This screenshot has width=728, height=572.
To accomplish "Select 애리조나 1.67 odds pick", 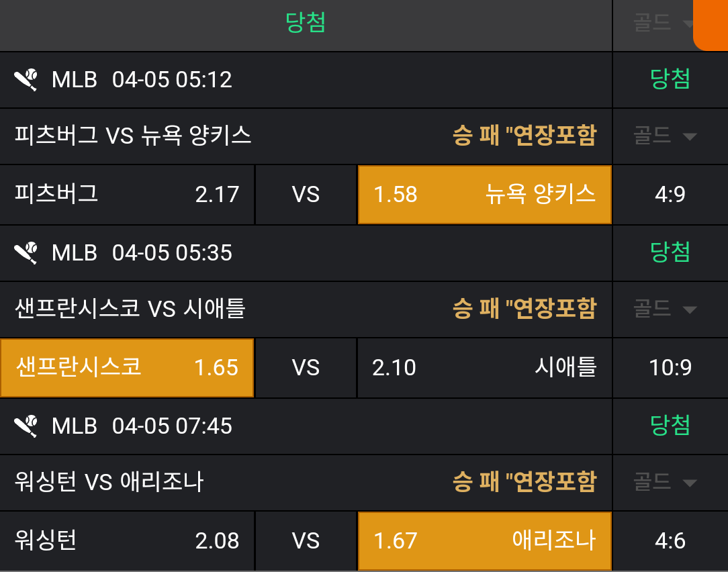I will click(x=484, y=541).
